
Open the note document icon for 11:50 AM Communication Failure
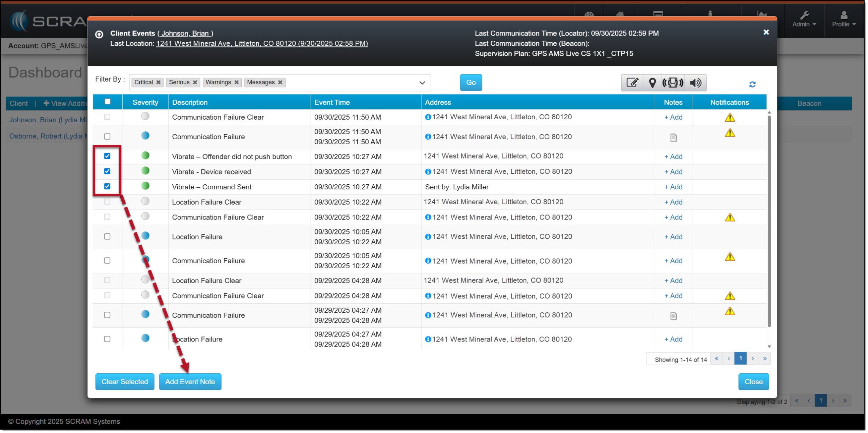point(674,138)
